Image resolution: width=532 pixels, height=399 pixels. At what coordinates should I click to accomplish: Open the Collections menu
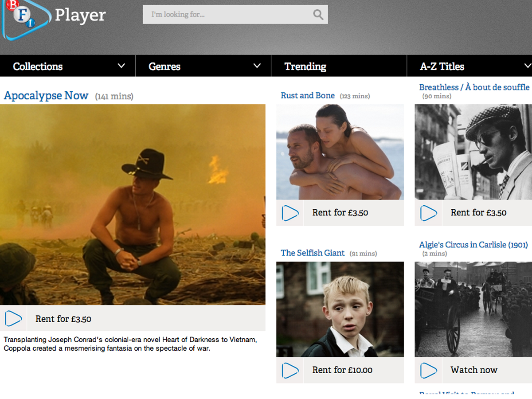tap(67, 66)
